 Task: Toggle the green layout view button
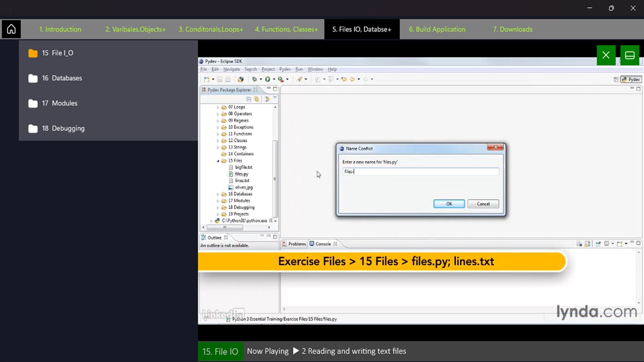coord(630,55)
